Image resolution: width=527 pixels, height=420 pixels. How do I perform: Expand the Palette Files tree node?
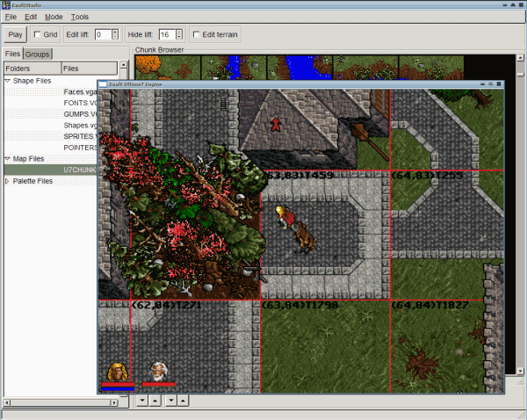(7, 181)
